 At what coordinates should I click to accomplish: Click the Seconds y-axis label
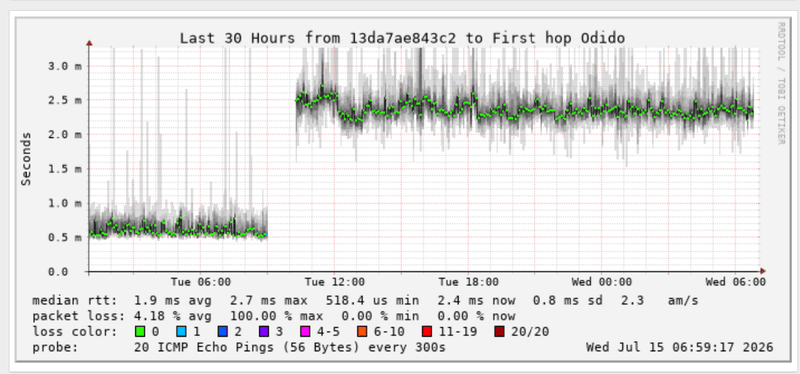[x=26, y=159]
